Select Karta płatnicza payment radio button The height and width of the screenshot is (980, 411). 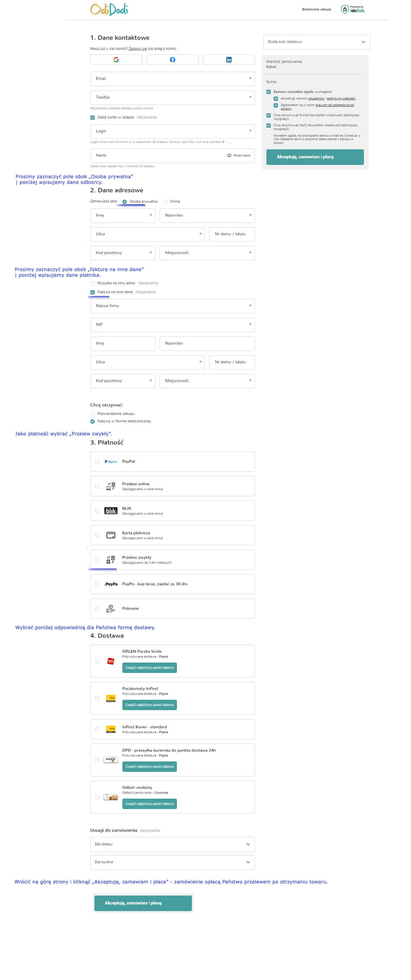click(97, 535)
